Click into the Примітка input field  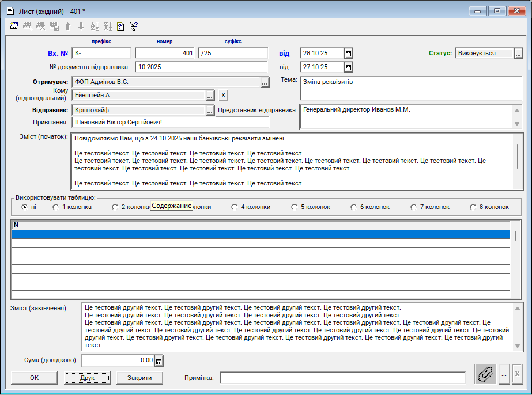[342, 378]
